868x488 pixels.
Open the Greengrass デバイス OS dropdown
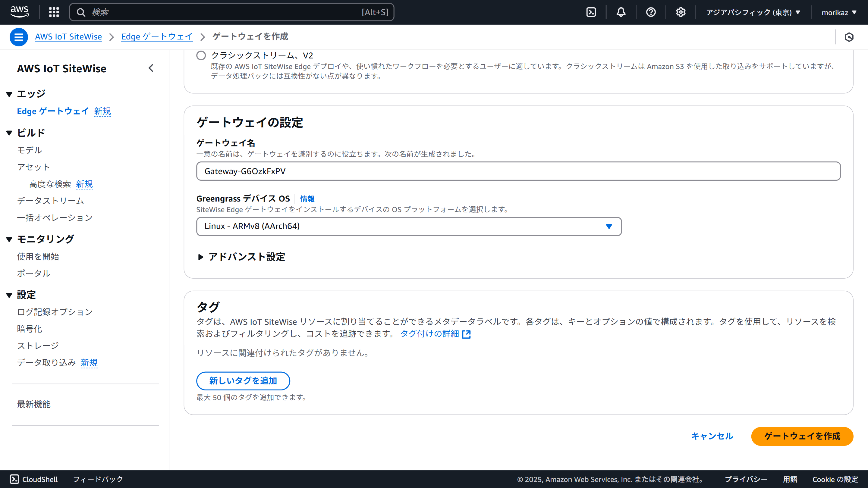(x=409, y=226)
